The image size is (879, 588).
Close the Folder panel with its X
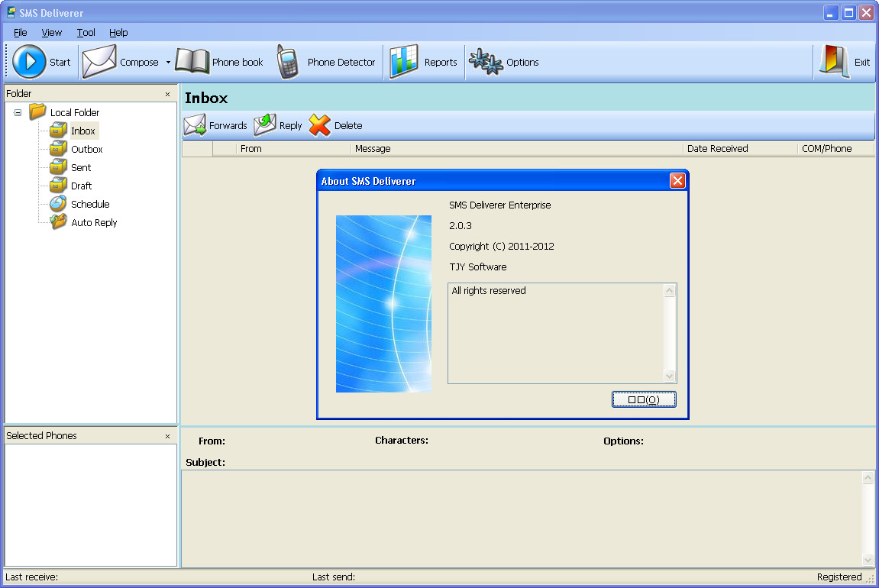[166, 93]
